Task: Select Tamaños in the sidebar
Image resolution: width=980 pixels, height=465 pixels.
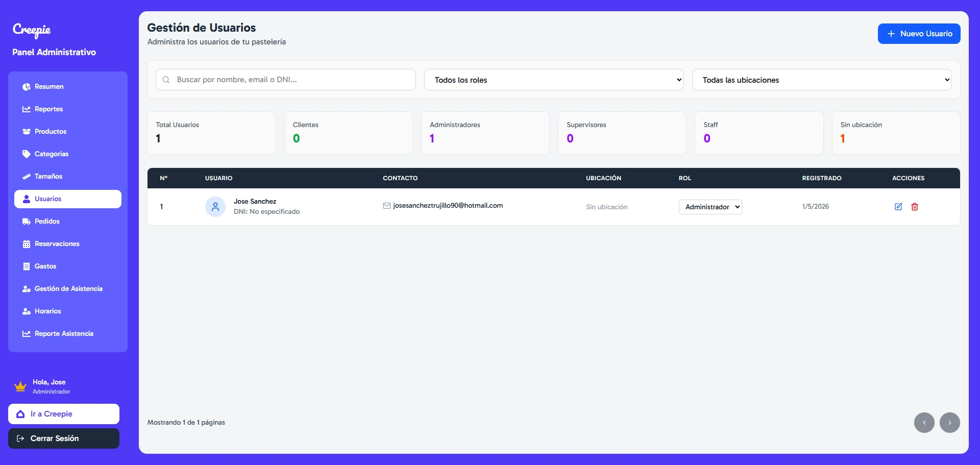Action: tap(68, 177)
